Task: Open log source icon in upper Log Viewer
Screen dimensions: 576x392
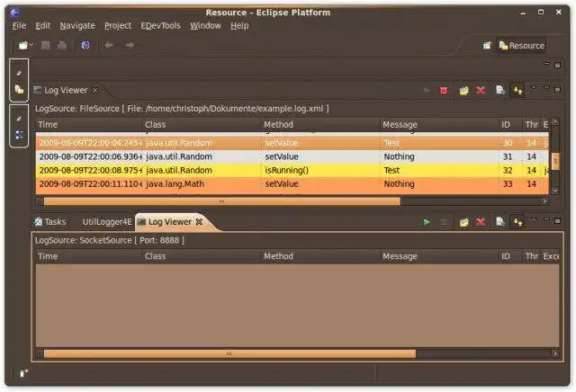Action: click(464, 90)
